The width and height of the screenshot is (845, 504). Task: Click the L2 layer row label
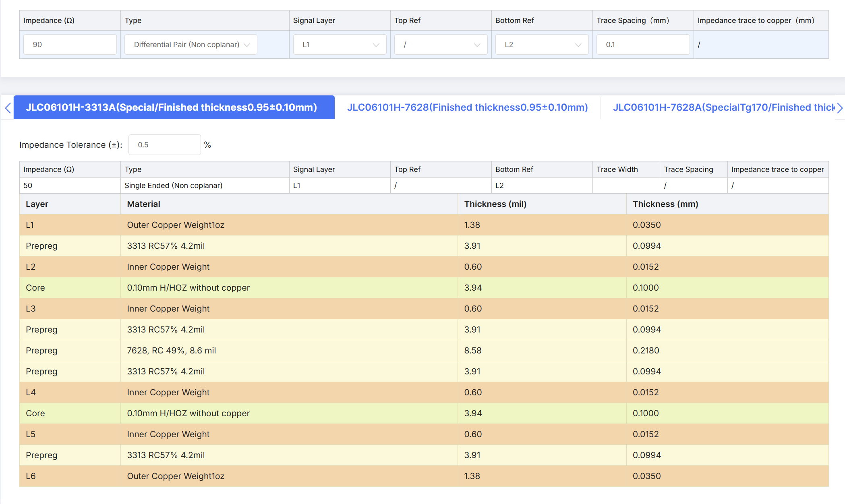click(x=31, y=267)
